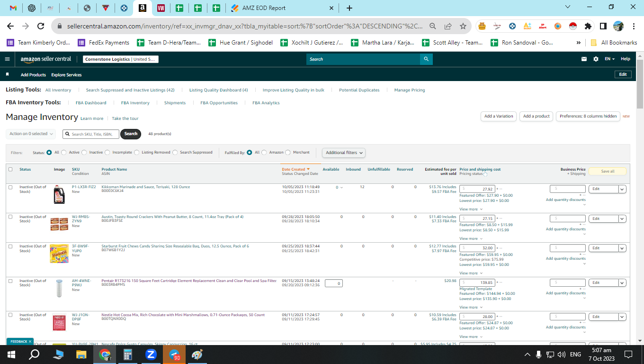Open the FBA Inventory tab
This screenshot has width=644, height=364.
pos(135,103)
